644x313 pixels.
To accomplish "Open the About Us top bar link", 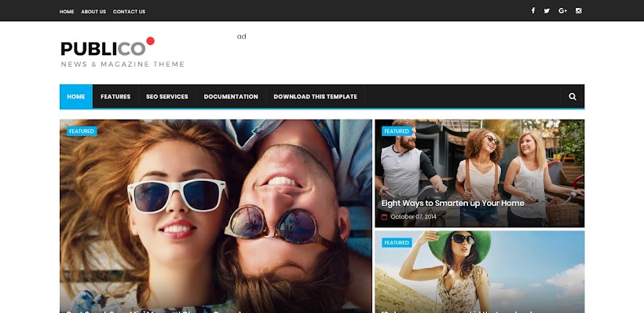I will click(93, 12).
